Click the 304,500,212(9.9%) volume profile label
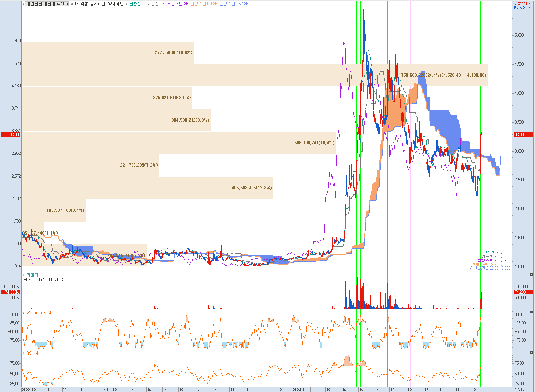Viewport: 535px width, 392px height. click(x=190, y=120)
